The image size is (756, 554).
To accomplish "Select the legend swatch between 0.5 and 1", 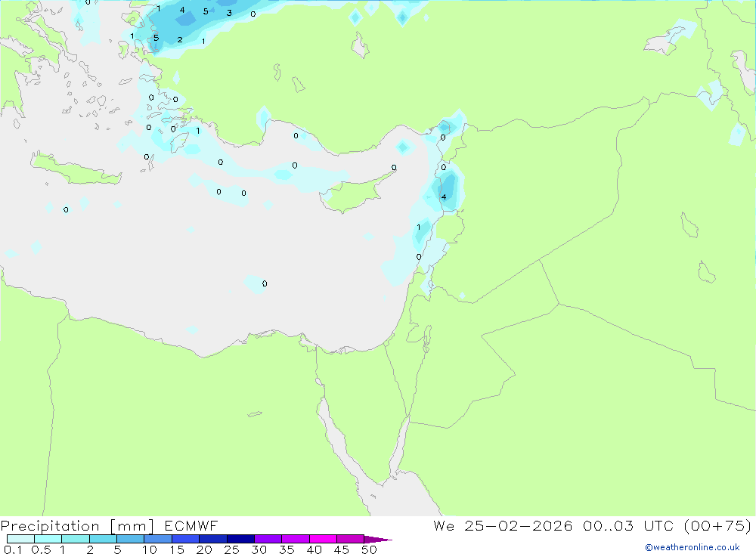I will [48, 539].
